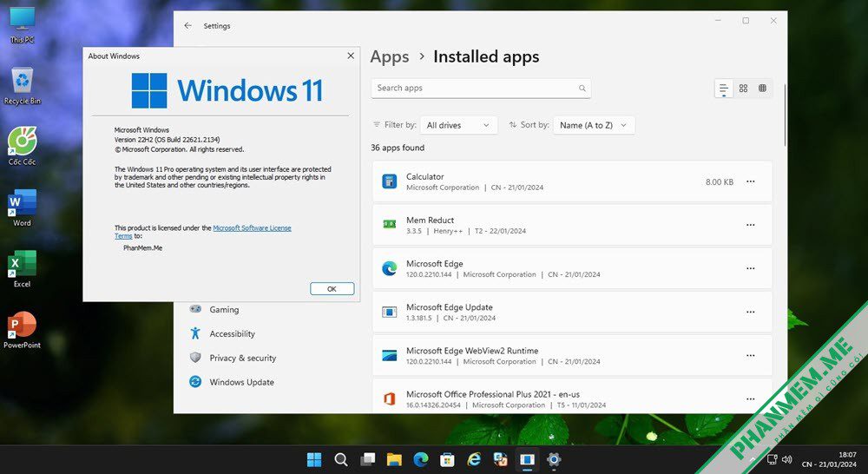Open the Excel desktop shortcut
This screenshot has width=868, height=474.
23,268
